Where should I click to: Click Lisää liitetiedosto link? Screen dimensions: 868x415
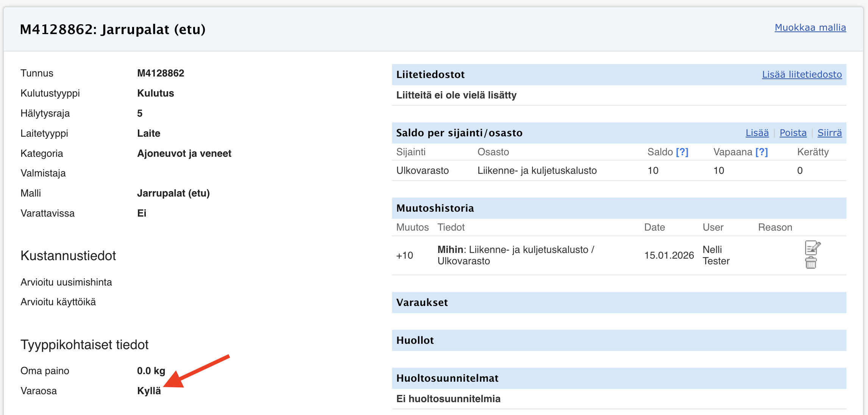[802, 74]
